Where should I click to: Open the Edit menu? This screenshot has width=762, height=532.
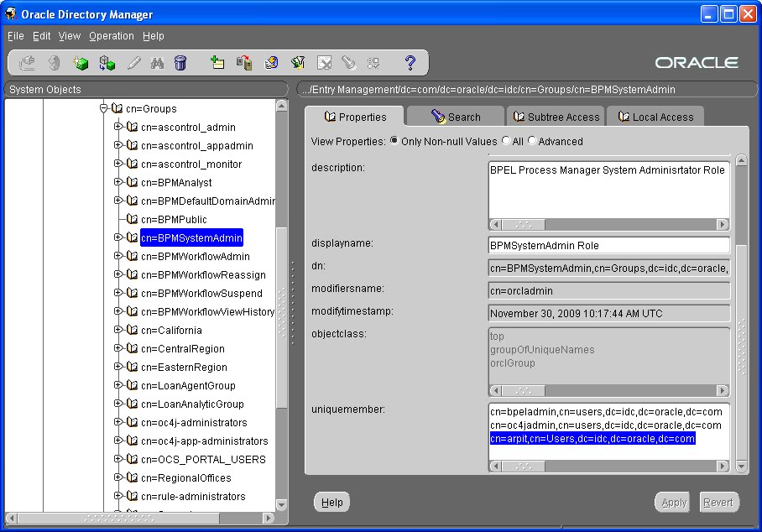pyautogui.click(x=41, y=36)
